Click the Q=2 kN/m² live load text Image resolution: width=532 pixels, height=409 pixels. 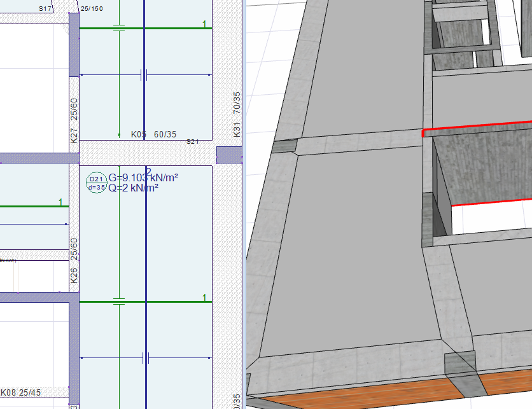pos(134,188)
